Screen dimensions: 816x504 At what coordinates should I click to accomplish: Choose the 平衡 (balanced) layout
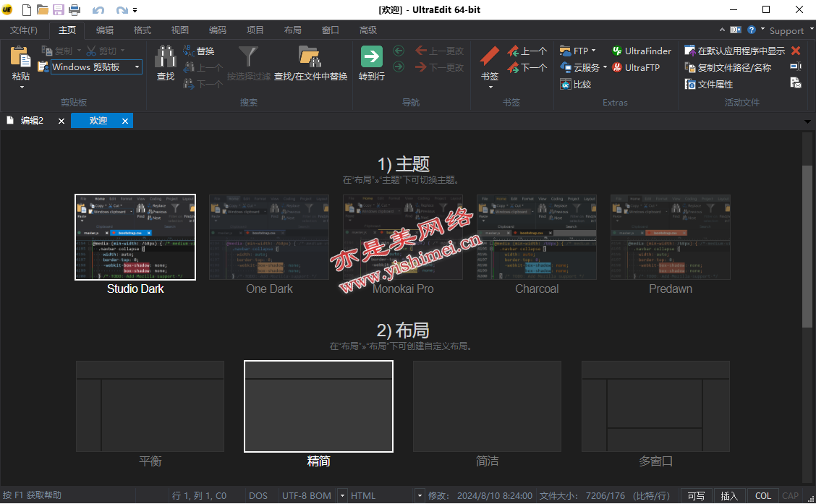pyautogui.click(x=150, y=406)
